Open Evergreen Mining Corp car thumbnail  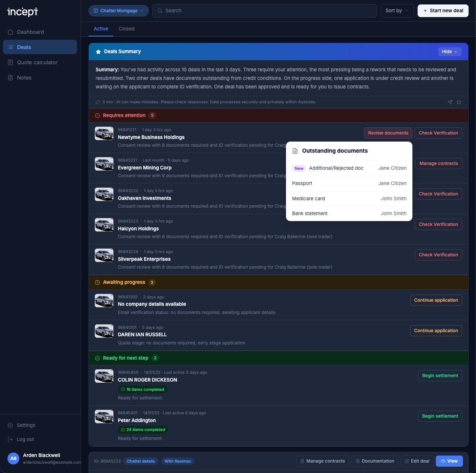click(x=104, y=164)
